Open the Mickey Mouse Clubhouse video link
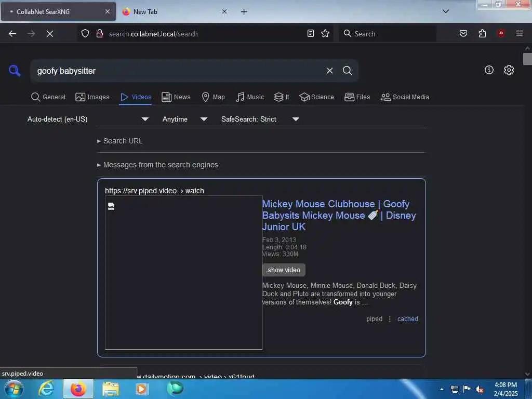 pyautogui.click(x=339, y=216)
